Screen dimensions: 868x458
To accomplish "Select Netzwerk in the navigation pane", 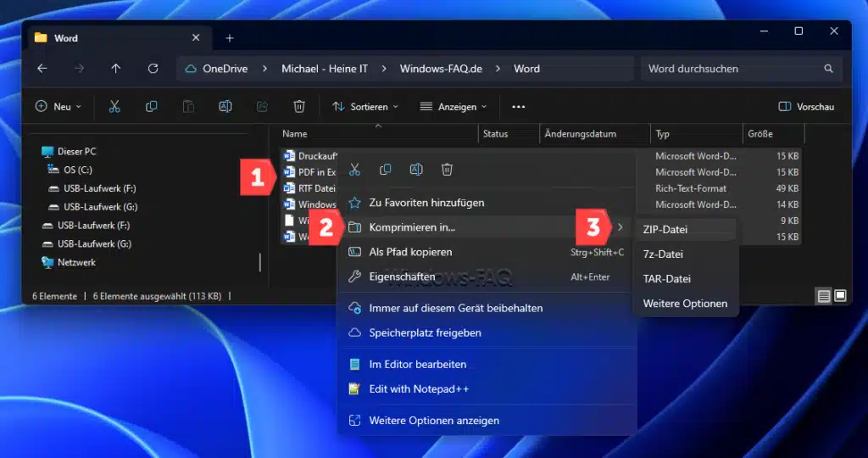I will (x=76, y=263).
